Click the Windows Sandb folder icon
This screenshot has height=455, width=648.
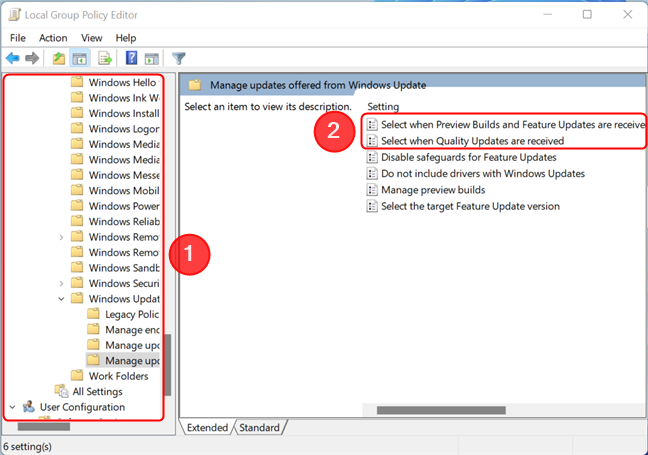pyautogui.click(x=77, y=267)
